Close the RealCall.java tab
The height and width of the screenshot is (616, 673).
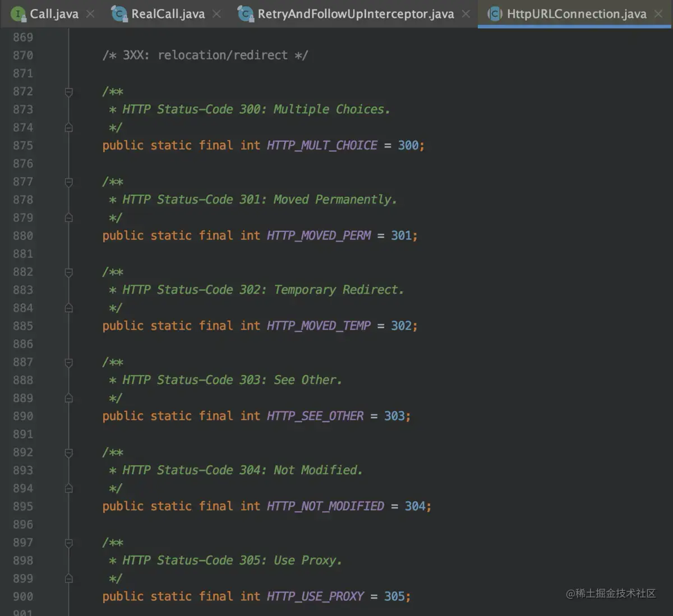(217, 14)
